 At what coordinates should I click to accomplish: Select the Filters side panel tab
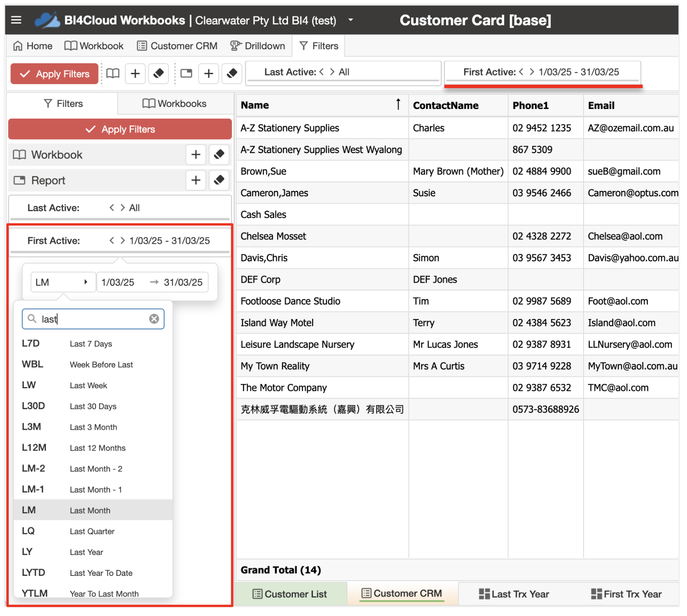[63, 103]
